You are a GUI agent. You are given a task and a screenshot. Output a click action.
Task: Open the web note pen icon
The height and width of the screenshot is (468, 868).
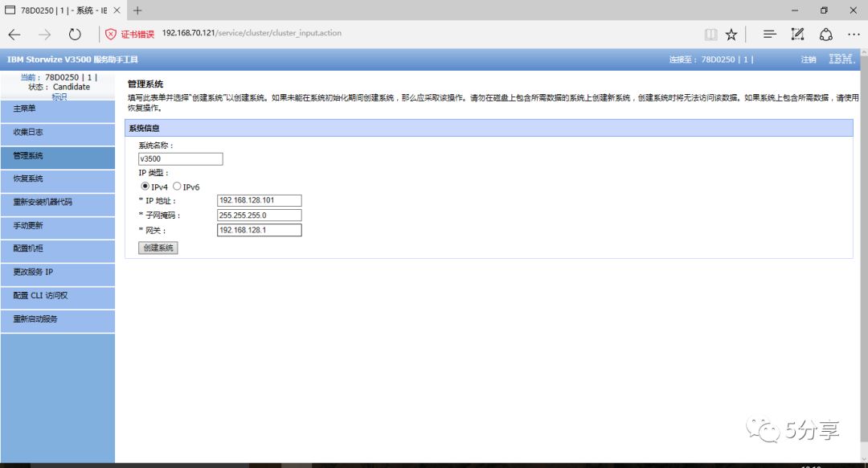pos(797,35)
